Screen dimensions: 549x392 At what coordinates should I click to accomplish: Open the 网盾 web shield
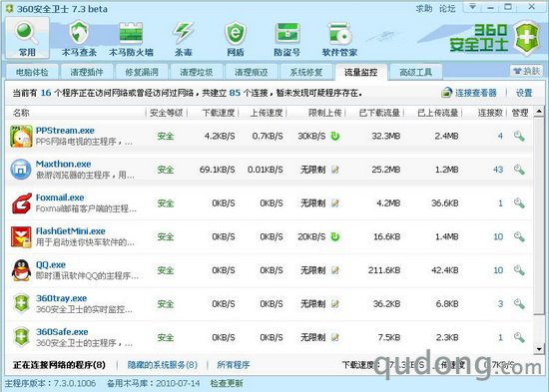point(236,38)
